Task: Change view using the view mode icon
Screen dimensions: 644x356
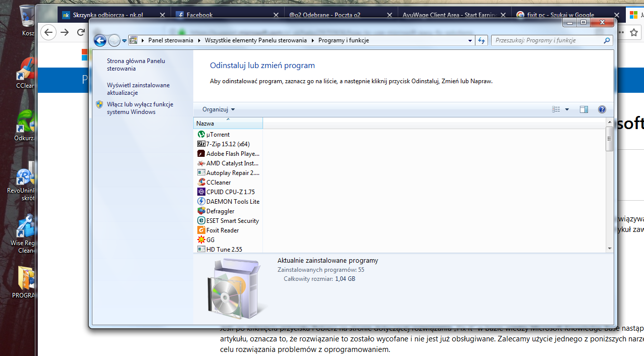Action: (x=556, y=109)
